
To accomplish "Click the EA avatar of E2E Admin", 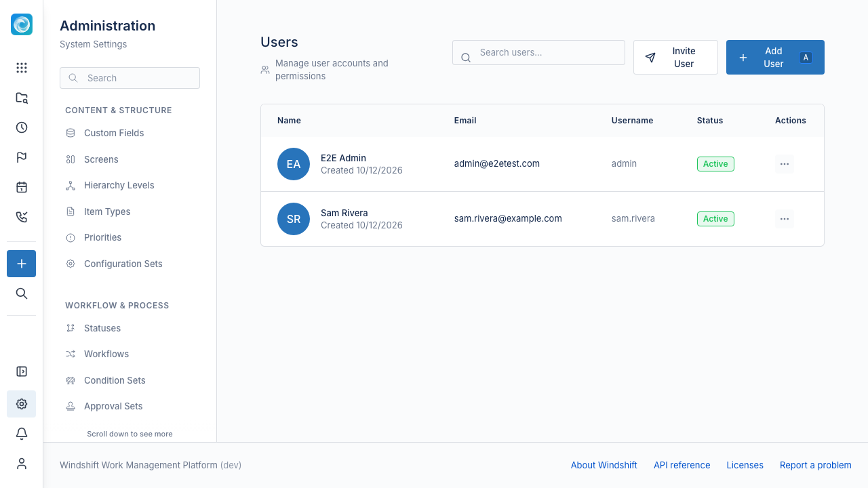I will (294, 164).
